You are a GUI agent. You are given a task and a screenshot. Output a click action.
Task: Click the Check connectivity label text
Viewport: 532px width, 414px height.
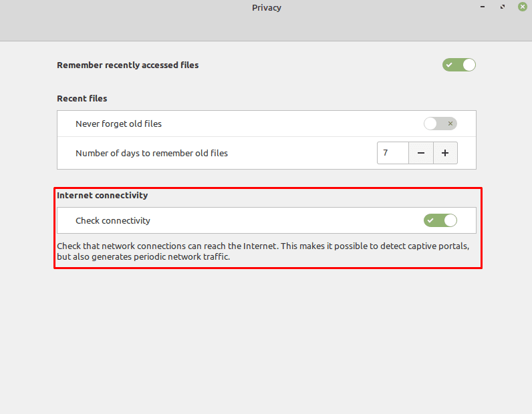(113, 221)
